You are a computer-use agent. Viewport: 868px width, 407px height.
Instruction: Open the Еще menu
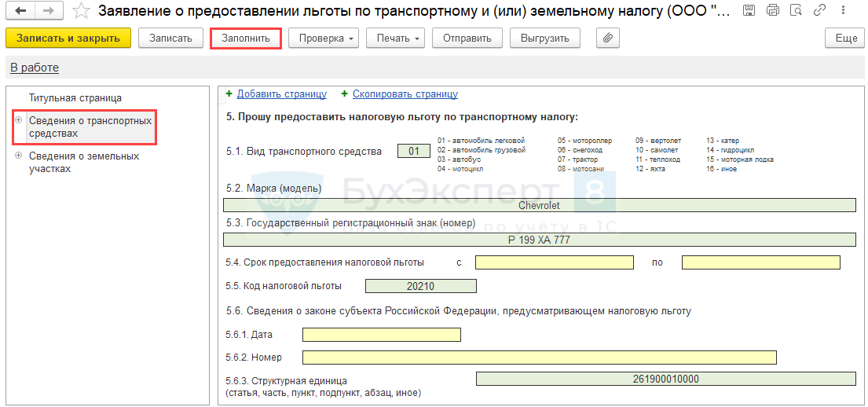click(845, 38)
